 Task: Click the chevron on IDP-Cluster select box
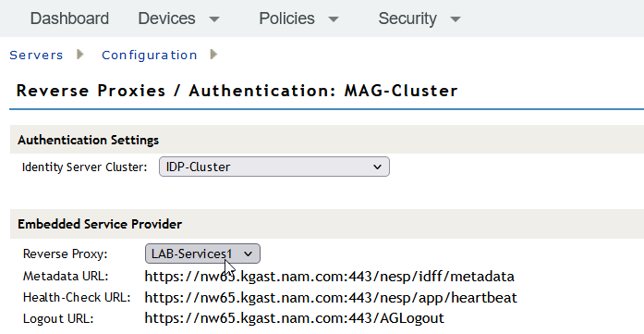click(x=377, y=167)
